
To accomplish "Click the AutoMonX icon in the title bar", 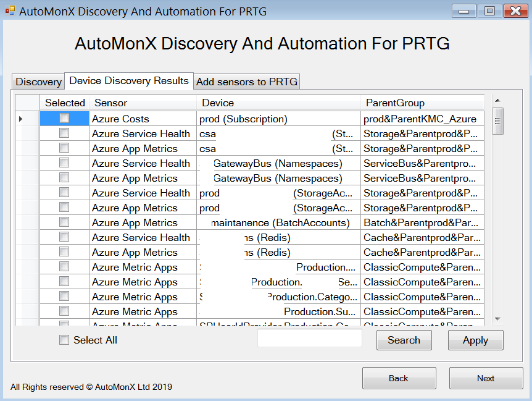I will click(9, 11).
